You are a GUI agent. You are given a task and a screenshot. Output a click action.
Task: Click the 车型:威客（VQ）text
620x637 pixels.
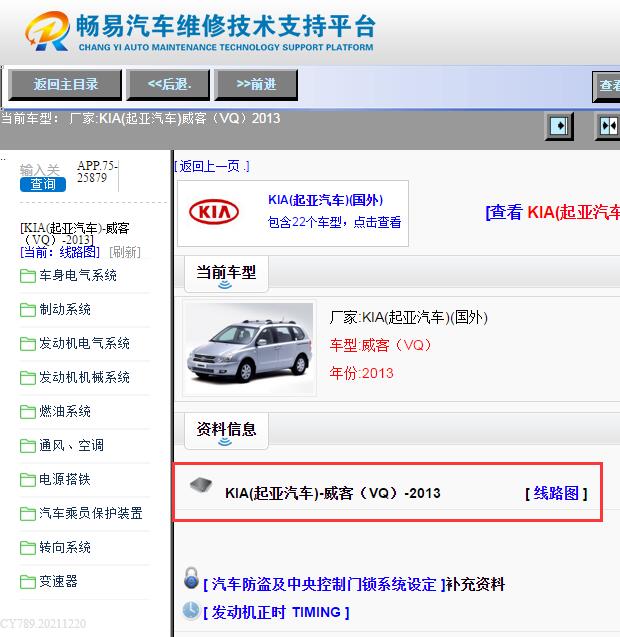point(380,345)
